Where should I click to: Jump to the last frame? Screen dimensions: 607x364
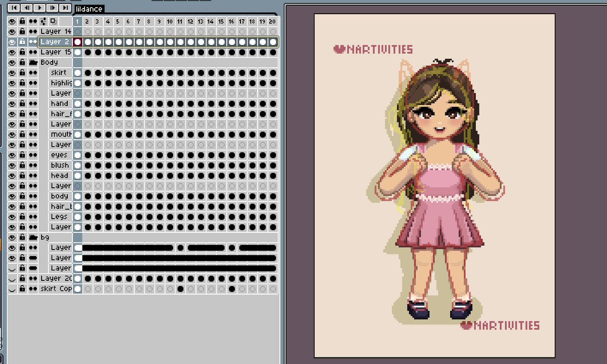point(65,8)
